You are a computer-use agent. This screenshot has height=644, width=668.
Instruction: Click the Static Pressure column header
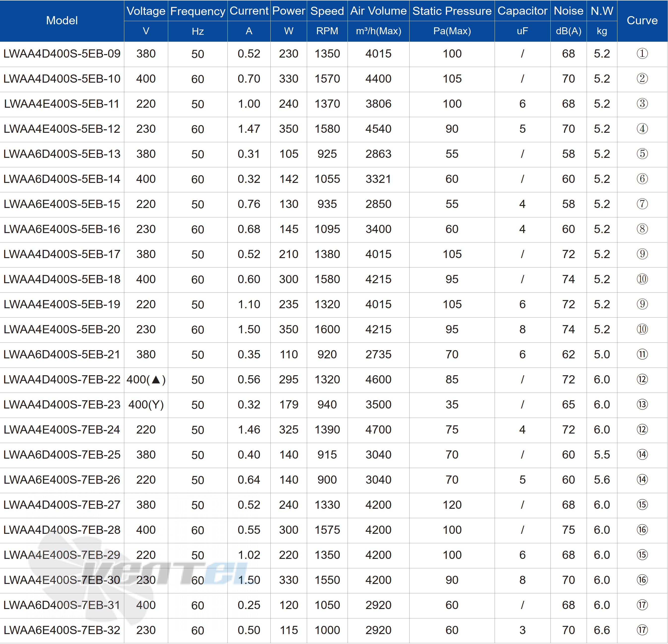tap(452, 11)
